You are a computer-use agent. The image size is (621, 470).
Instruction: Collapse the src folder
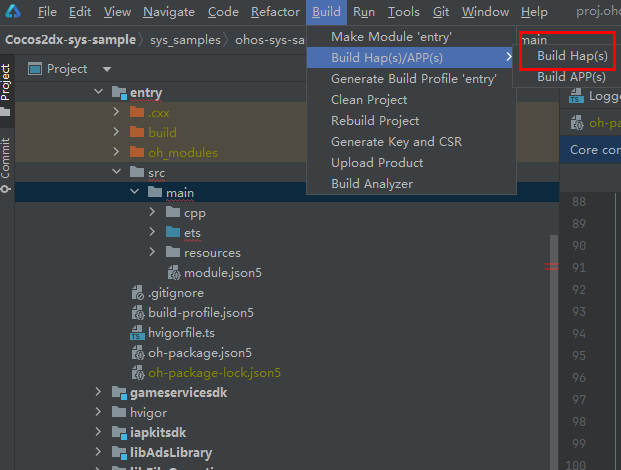(x=116, y=171)
